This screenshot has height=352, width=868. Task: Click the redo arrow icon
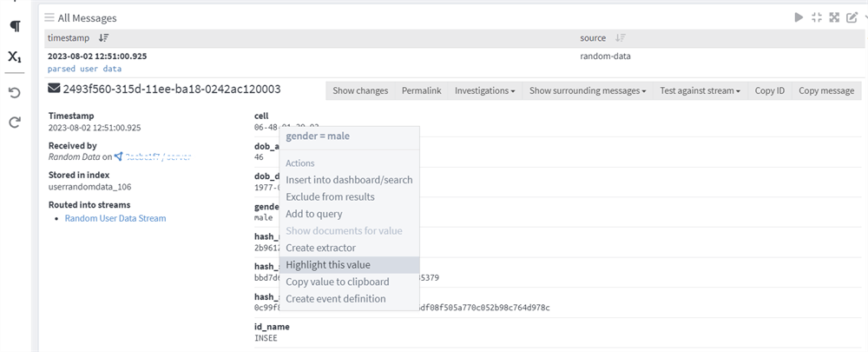pyautogui.click(x=14, y=123)
